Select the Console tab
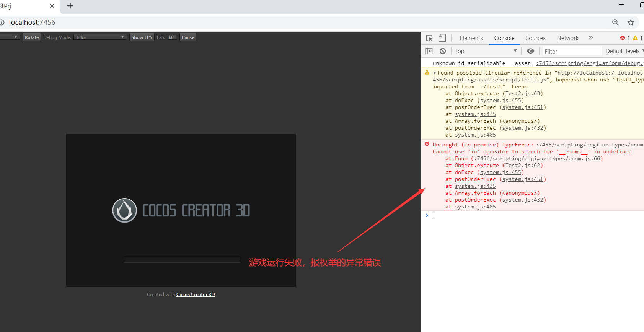This screenshot has height=332, width=644. [504, 38]
